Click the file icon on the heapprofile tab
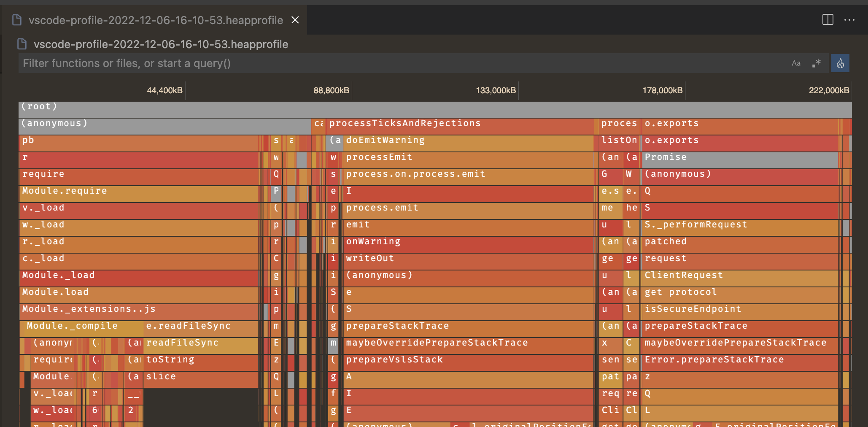868x427 pixels. 17,20
